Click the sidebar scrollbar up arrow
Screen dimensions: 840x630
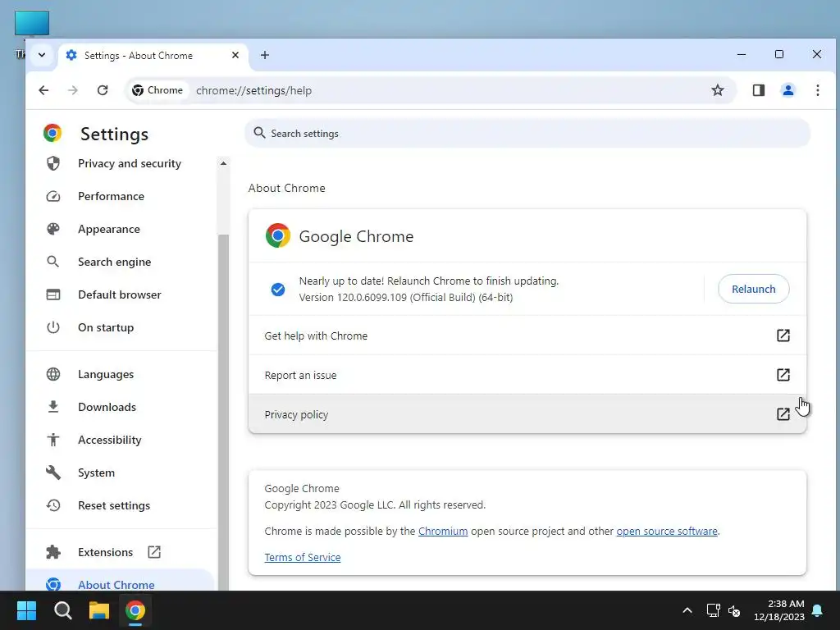point(223,163)
